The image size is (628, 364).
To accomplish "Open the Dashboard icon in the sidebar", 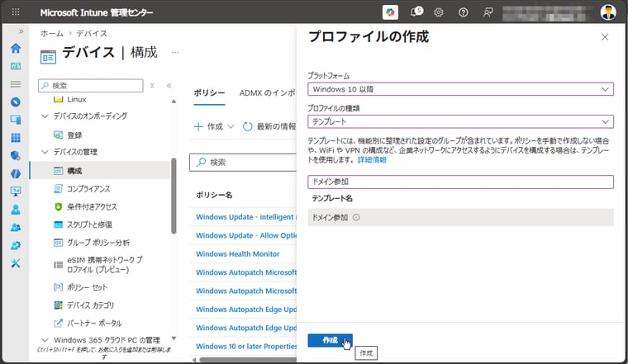I will click(x=16, y=66).
